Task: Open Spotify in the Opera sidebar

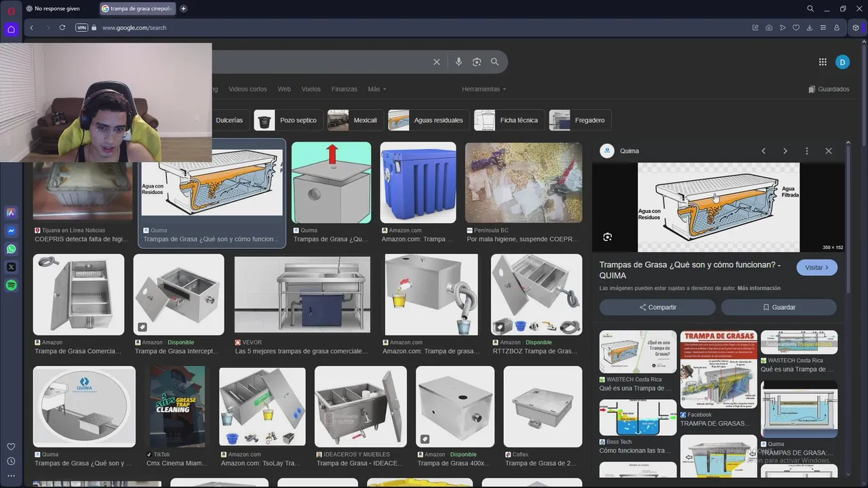Action: point(11,285)
